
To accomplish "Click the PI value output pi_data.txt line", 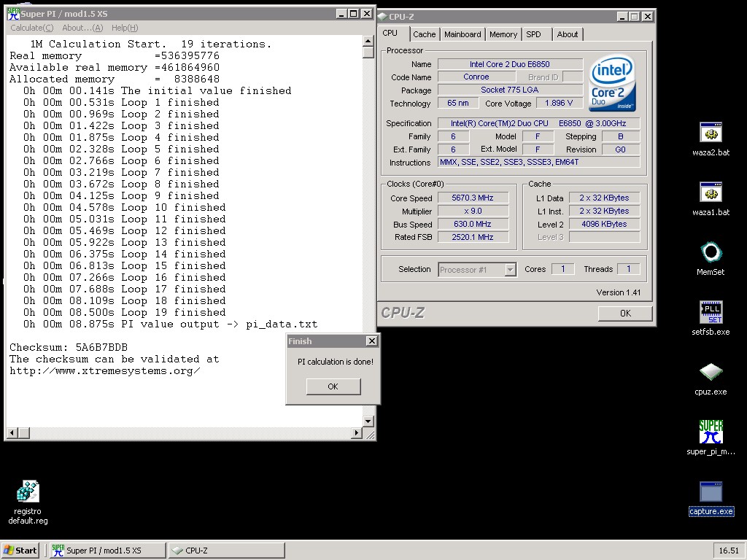I will 170,324.
